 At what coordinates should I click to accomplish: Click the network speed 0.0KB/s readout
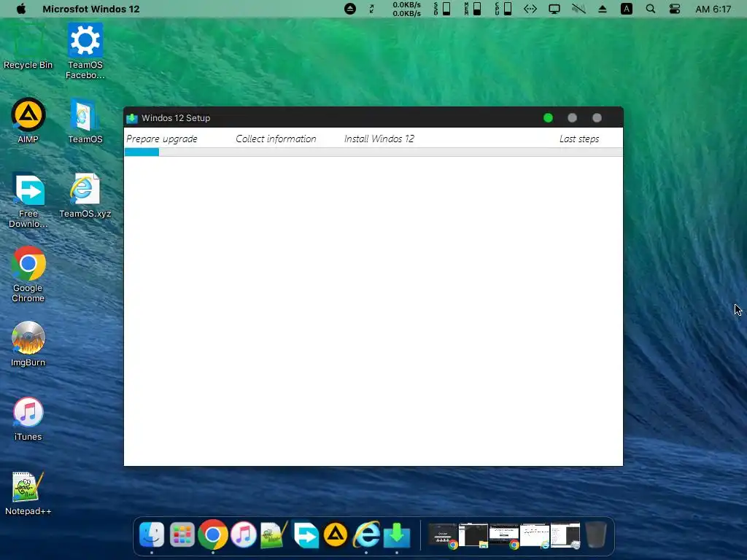click(407, 9)
